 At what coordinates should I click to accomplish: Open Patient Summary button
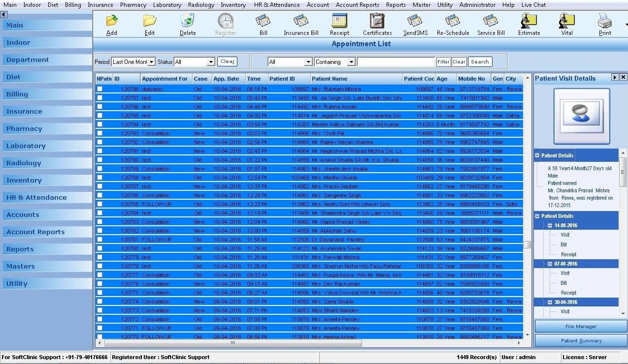(581, 340)
